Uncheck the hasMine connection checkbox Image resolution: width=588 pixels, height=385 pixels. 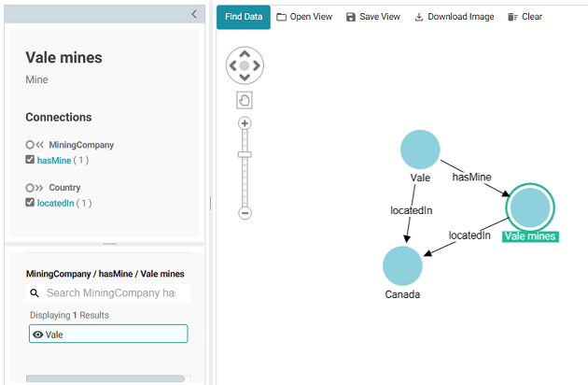(x=31, y=160)
